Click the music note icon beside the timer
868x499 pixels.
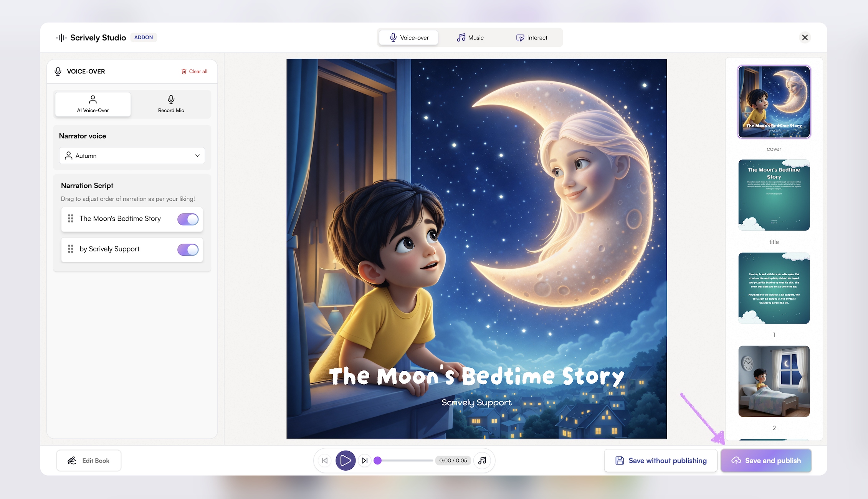tap(483, 460)
